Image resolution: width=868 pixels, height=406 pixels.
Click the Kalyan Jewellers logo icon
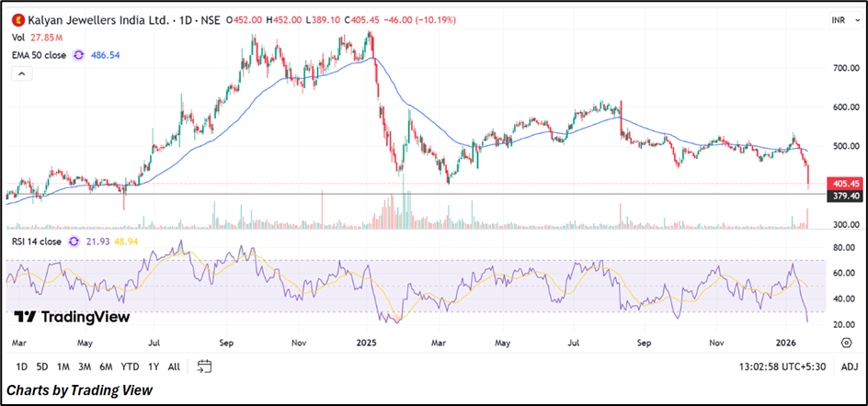click(16, 19)
